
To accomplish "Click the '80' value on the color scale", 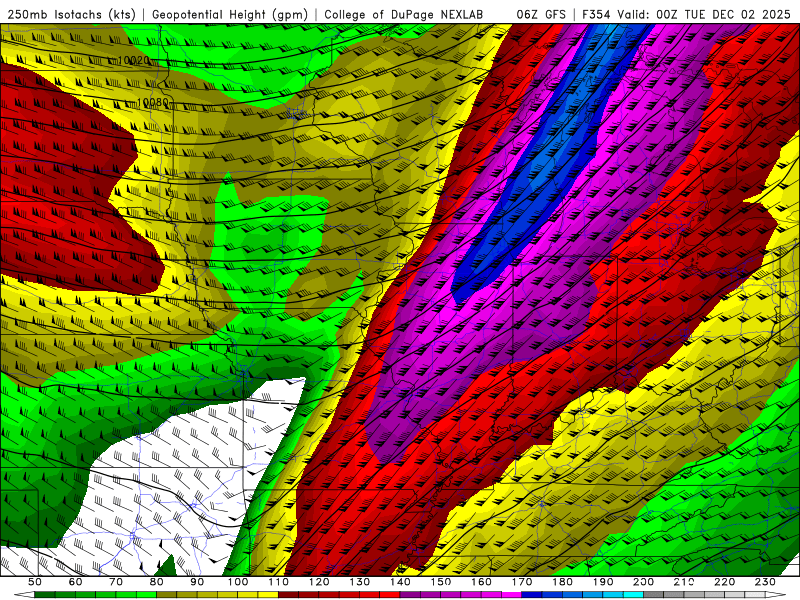I will coord(157,582).
